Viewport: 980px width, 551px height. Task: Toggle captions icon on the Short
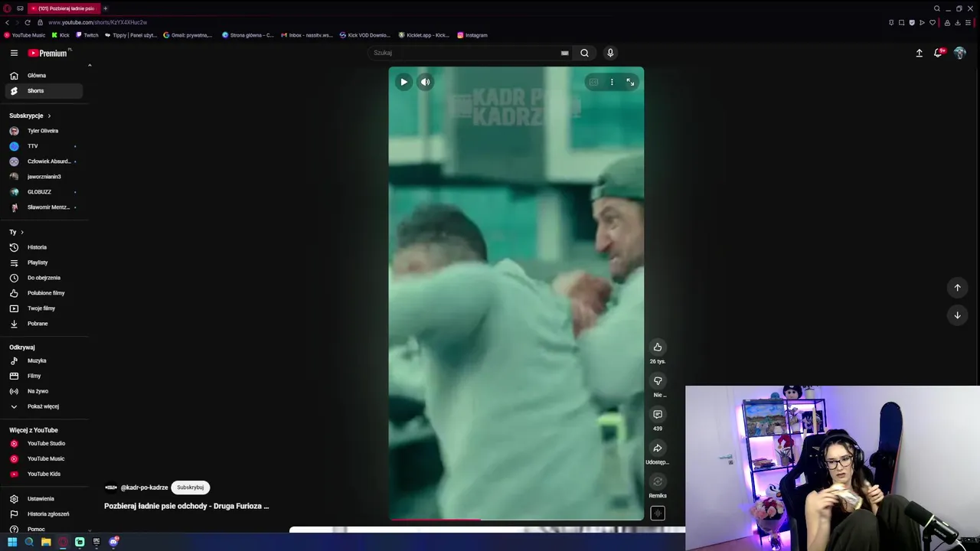tap(593, 82)
